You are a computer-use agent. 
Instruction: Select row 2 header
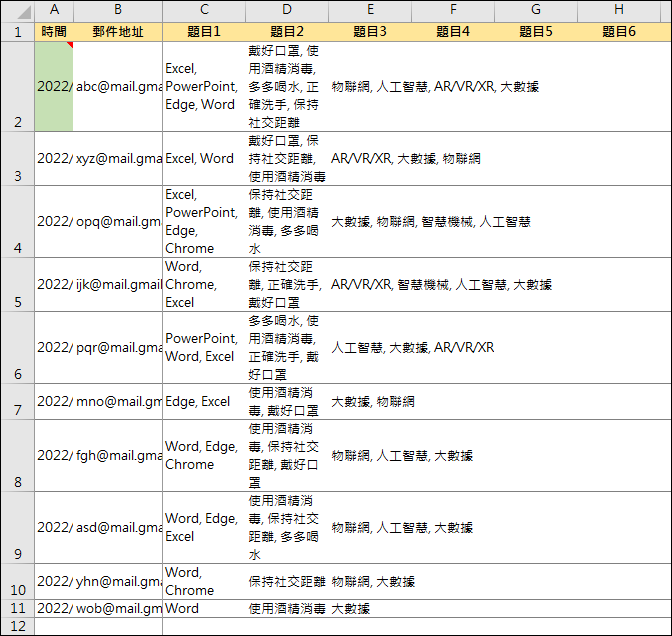tap(18, 87)
